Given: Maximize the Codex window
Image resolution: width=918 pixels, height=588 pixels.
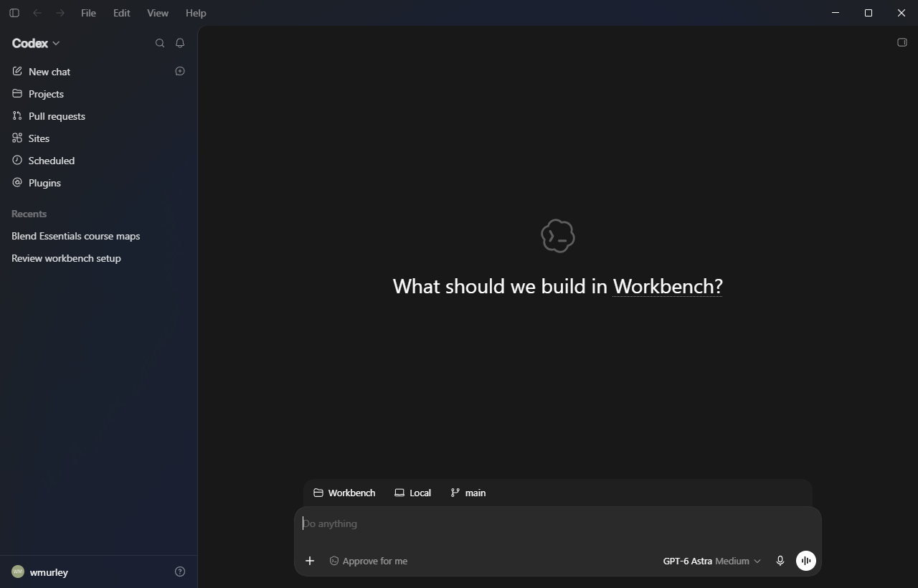Looking at the screenshot, I should coord(869,13).
